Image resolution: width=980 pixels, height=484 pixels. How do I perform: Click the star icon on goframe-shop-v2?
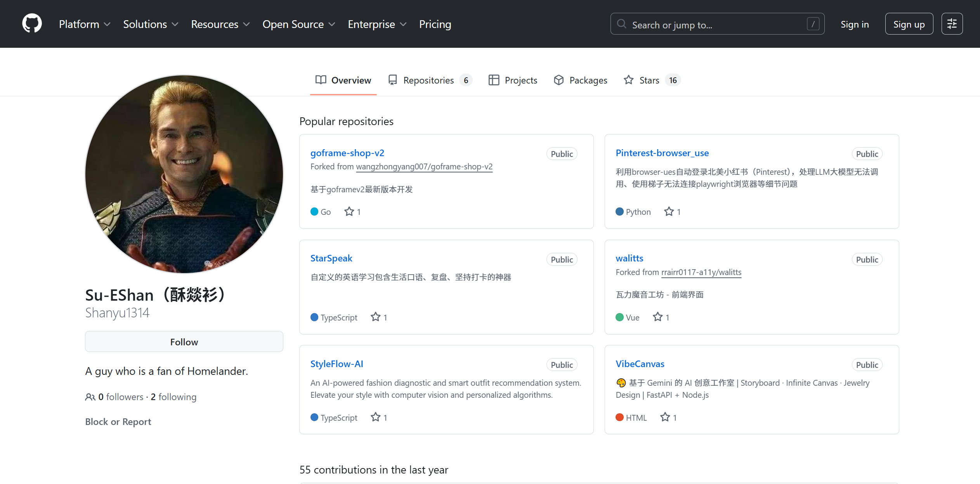pos(349,212)
